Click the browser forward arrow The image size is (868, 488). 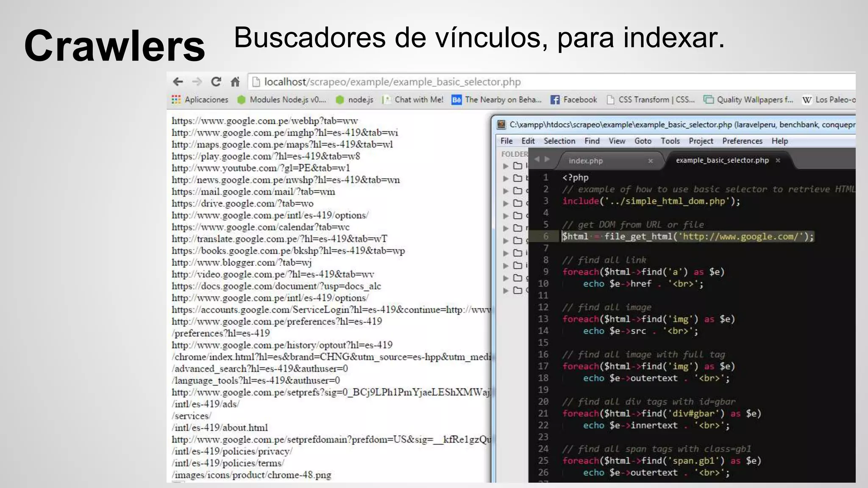point(197,82)
